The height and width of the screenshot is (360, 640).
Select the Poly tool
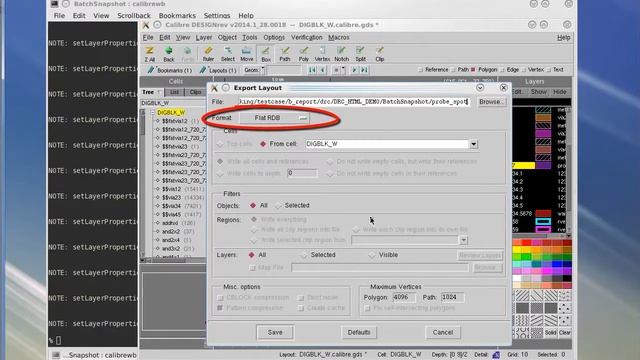[x=304, y=54]
